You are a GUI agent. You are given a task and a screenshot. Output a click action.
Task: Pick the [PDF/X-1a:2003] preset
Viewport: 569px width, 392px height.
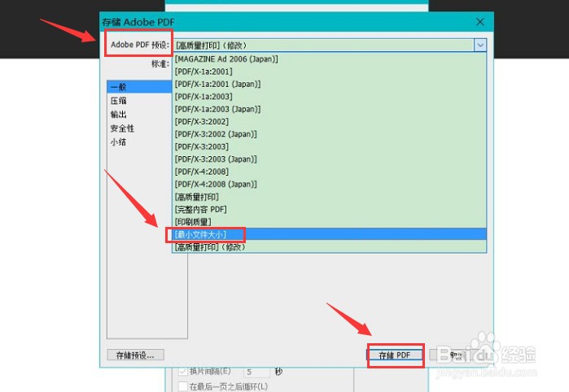pyautogui.click(x=329, y=97)
